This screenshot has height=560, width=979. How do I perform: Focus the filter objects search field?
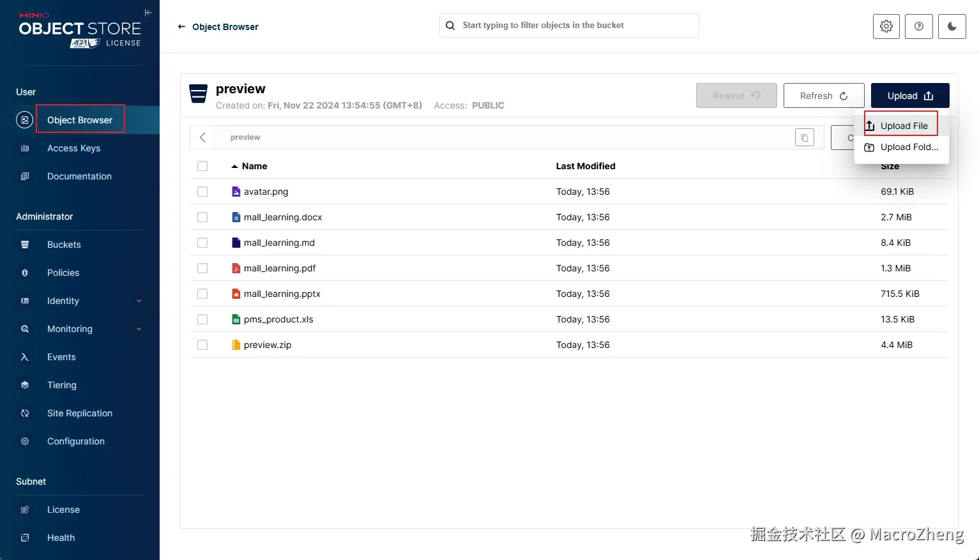pos(575,26)
